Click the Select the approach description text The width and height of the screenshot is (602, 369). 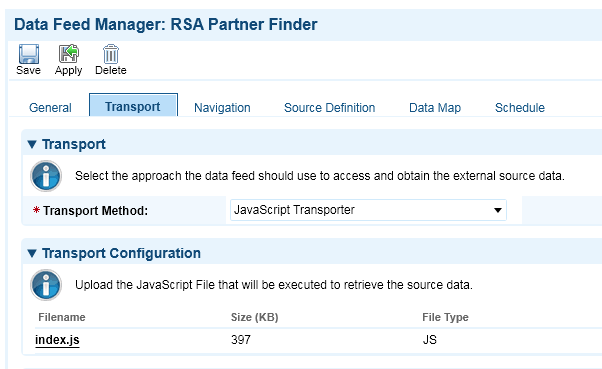tap(320, 176)
